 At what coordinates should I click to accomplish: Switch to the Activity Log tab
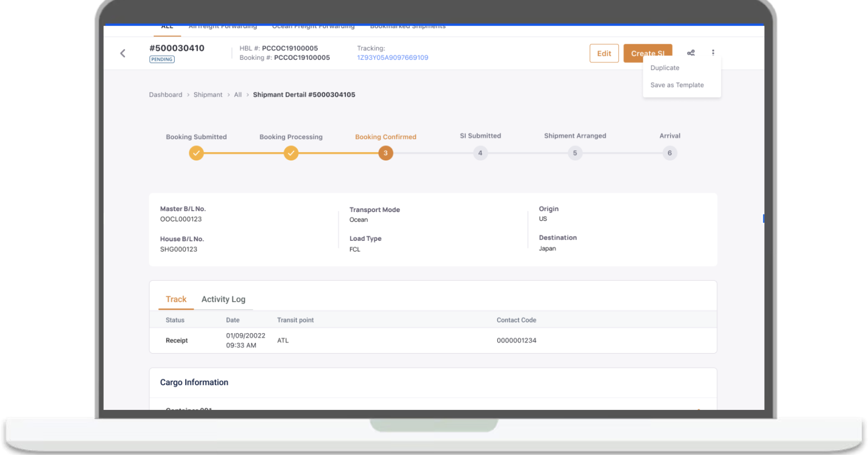(223, 299)
